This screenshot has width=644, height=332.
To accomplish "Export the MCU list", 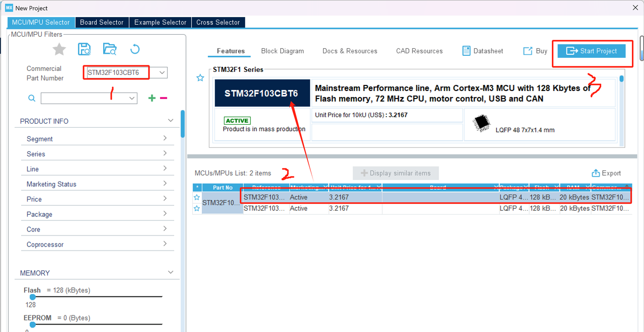I will point(606,173).
